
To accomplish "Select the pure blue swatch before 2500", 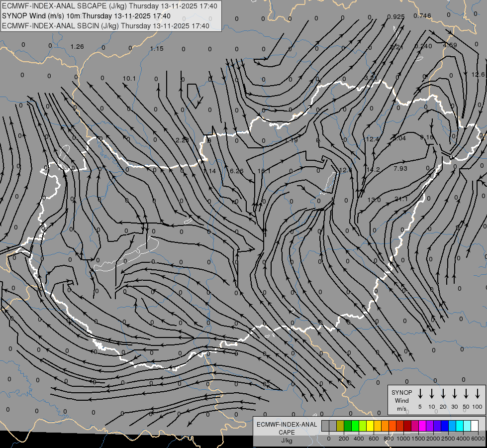I will coord(445,426).
